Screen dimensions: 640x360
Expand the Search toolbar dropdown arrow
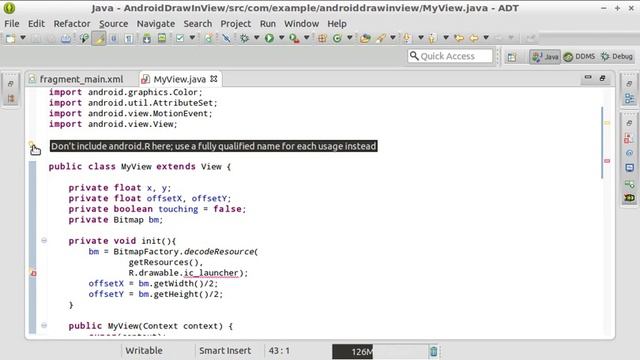click(x=393, y=38)
